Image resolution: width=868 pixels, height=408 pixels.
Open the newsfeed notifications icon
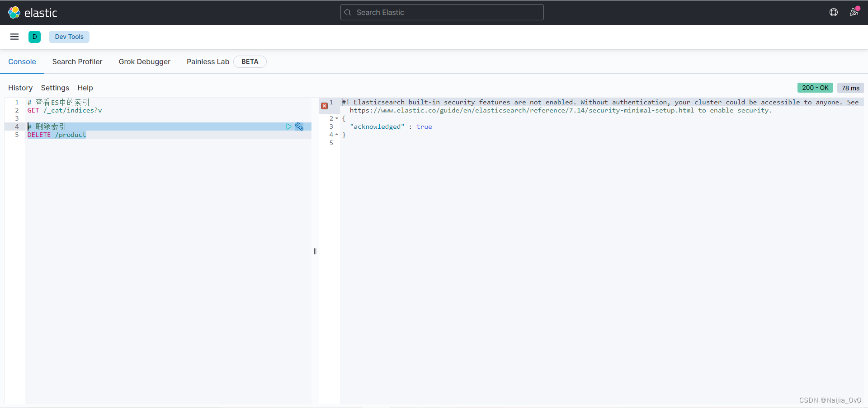pos(854,12)
